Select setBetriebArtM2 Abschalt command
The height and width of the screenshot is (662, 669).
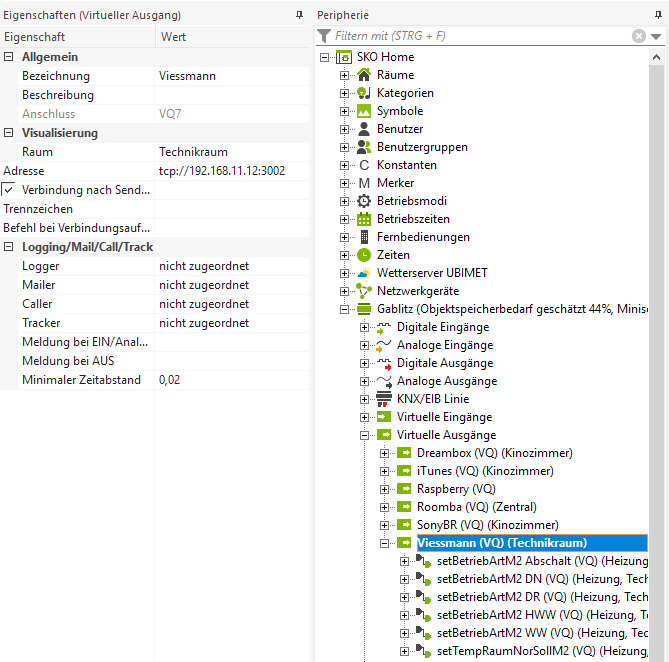pyautogui.click(x=542, y=561)
